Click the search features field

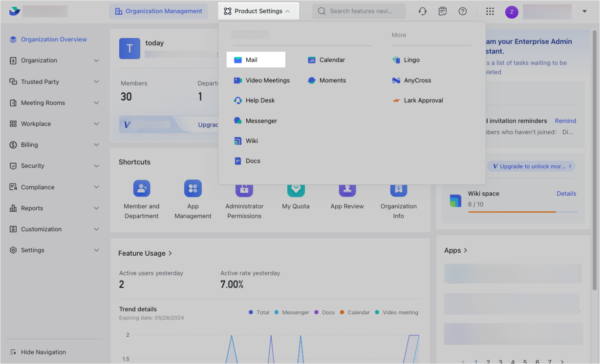coord(359,10)
